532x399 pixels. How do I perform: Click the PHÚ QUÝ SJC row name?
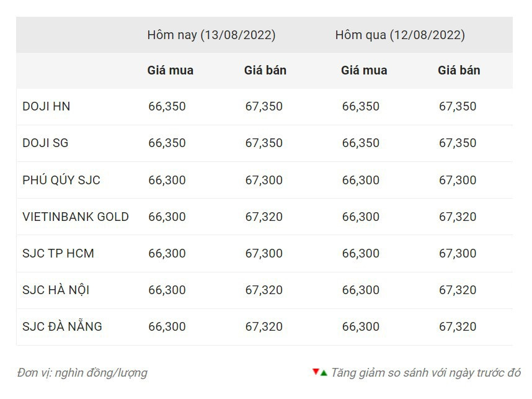tap(61, 180)
